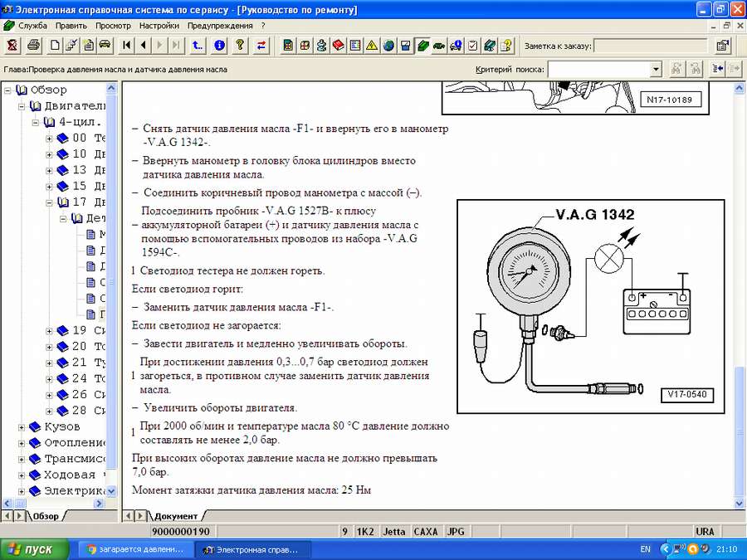Open the Настройки menu

pyautogui.click(x=159, y=25)
